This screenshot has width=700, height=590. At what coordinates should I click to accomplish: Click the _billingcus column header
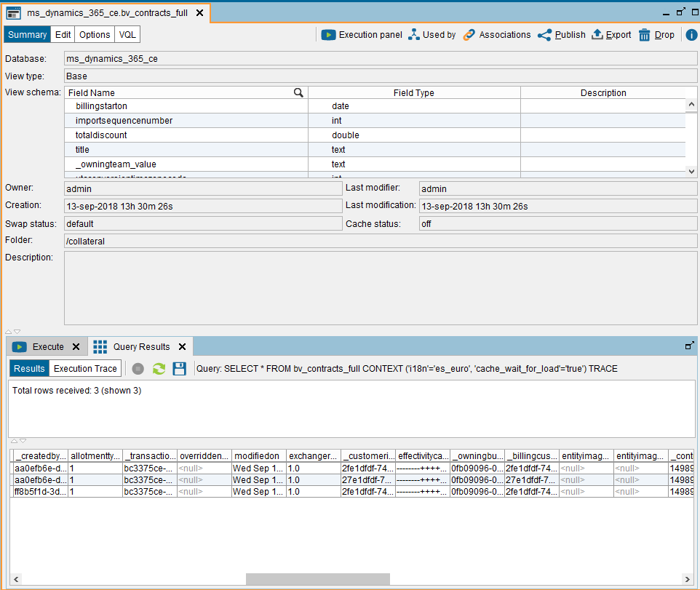click(532, 455)
